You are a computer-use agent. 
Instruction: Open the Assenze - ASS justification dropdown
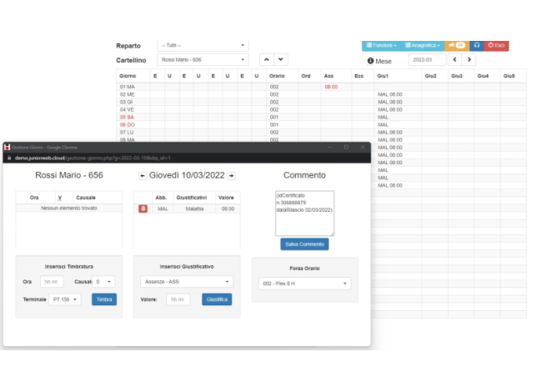[x=186, y=282]
